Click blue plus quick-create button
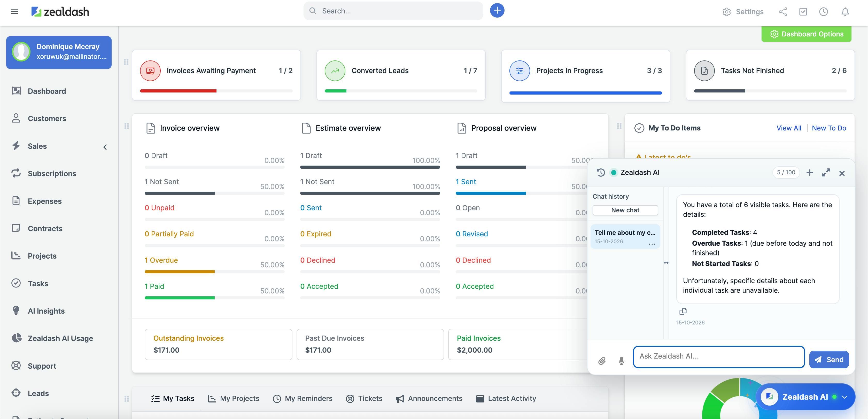868x419 pixels. click(497, 10)
